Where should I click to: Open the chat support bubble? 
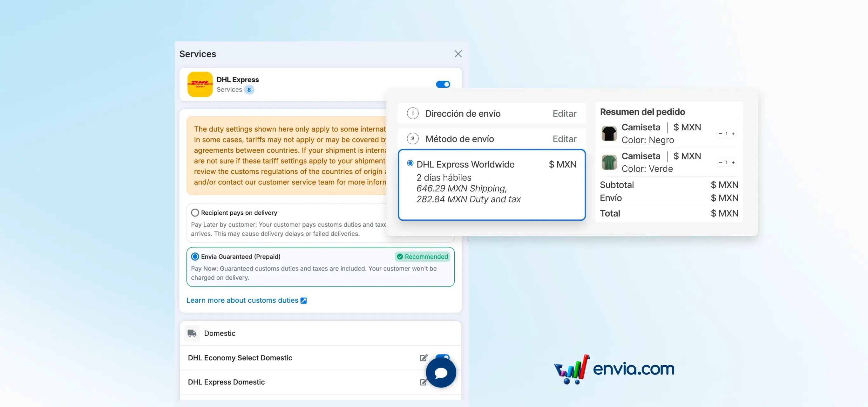pos(441,373)
